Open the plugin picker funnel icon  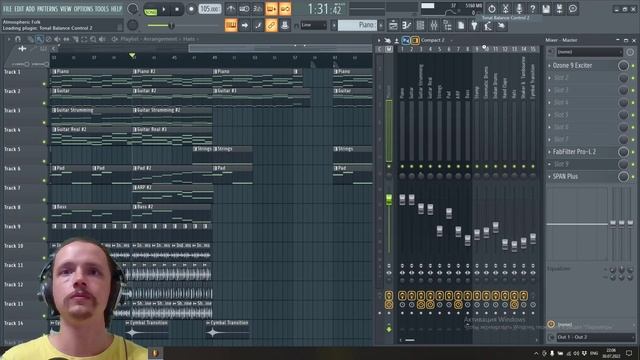pyautogui.click(x=474, y=25)
